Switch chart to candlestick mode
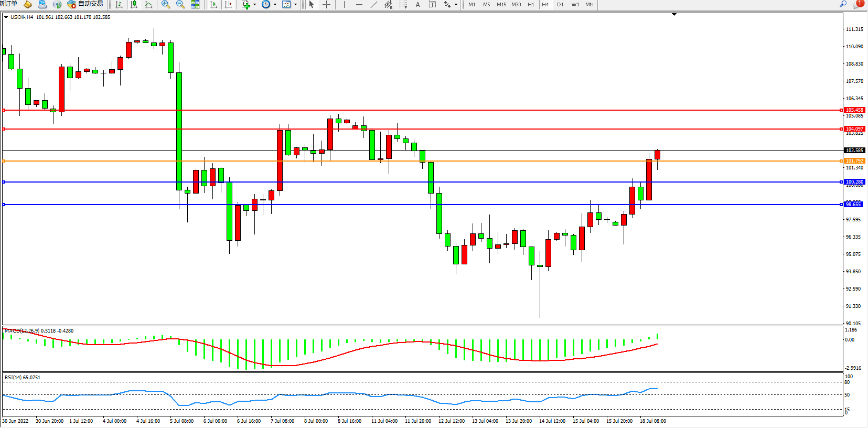868x428 pixels. [134, 5]
